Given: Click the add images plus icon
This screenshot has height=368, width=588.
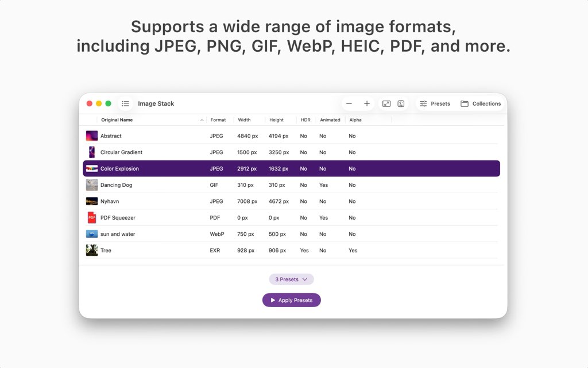Looking at the screenshot, I should click(366, 103).
